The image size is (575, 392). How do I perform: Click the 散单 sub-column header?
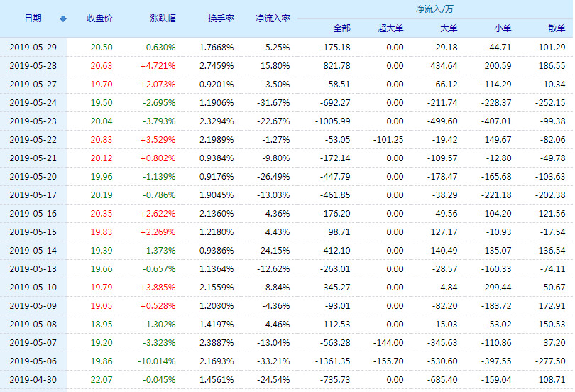coord(557,28)
